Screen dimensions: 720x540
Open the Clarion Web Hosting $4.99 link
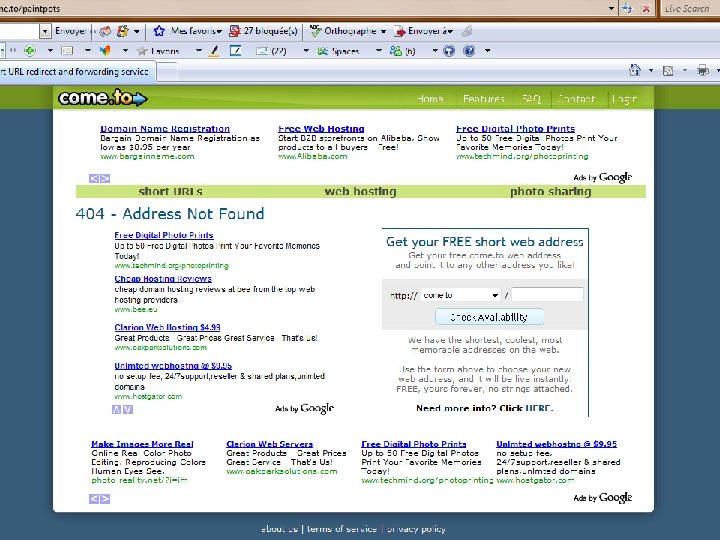167,327
